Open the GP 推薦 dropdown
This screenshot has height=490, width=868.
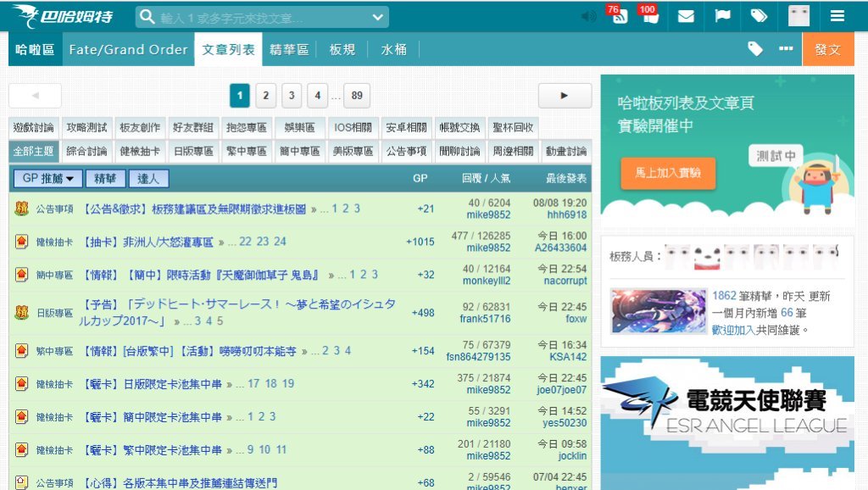48,178
